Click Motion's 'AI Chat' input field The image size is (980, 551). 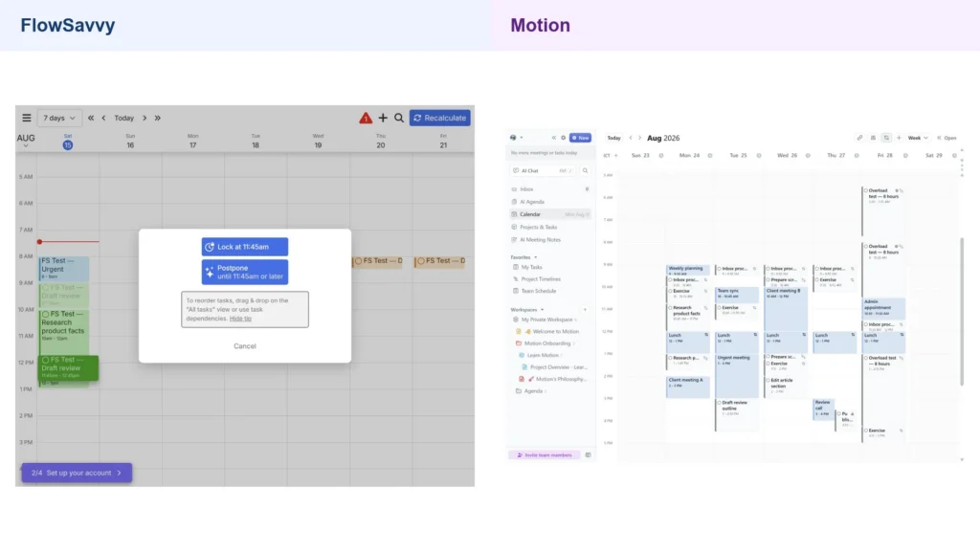544,170
